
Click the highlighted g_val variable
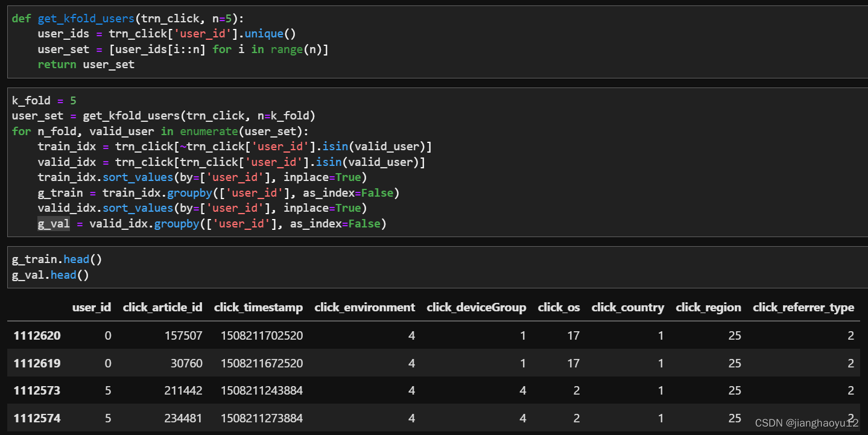[54, 224]
